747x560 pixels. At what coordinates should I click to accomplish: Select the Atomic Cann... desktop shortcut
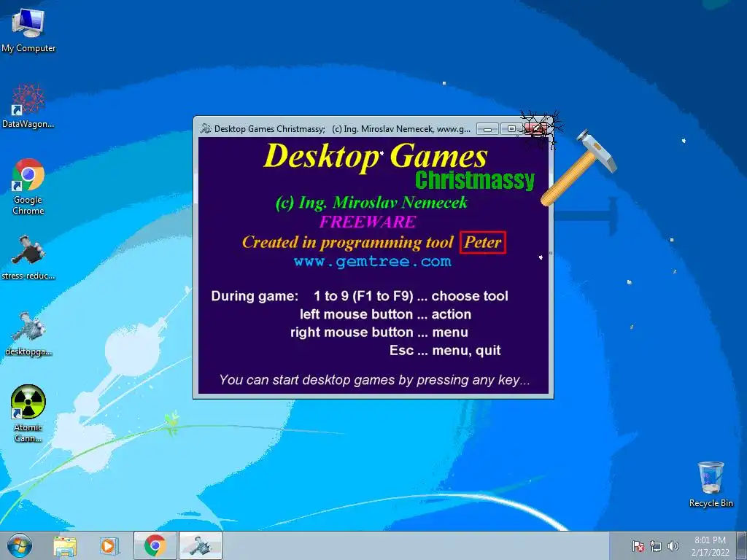[28, 414]
